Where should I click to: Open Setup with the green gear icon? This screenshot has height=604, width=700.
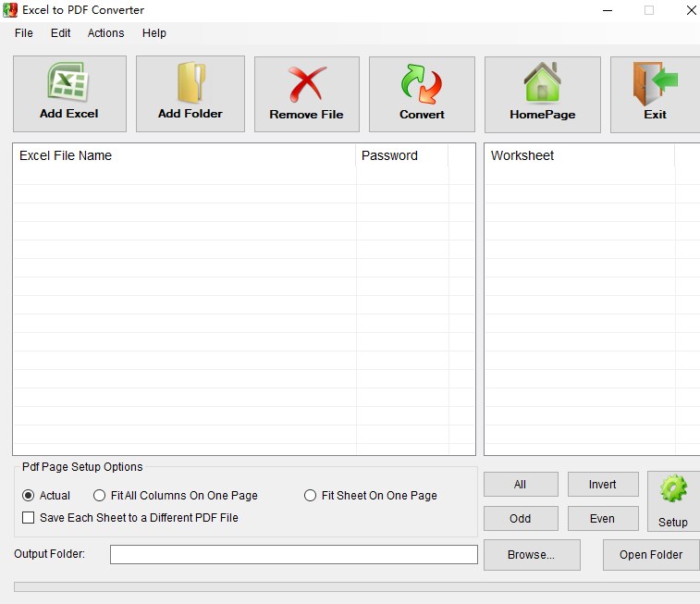(672, 489)
